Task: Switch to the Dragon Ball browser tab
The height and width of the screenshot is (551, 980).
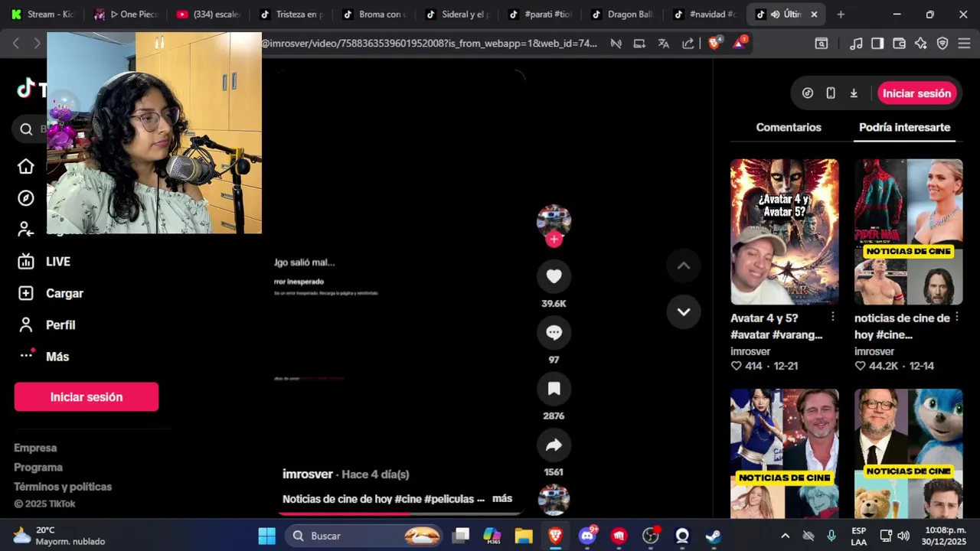Action: [x=622, y=15]
